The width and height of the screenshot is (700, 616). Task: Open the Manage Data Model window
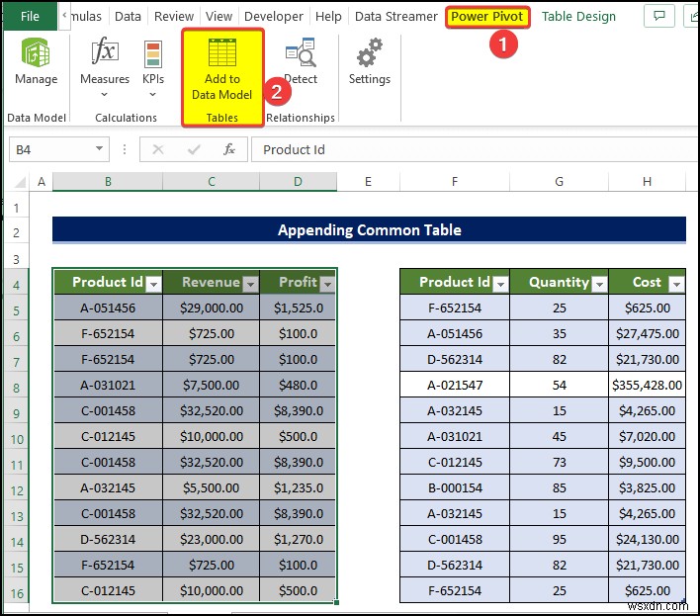pyautogui.click(x=36, y=61)
